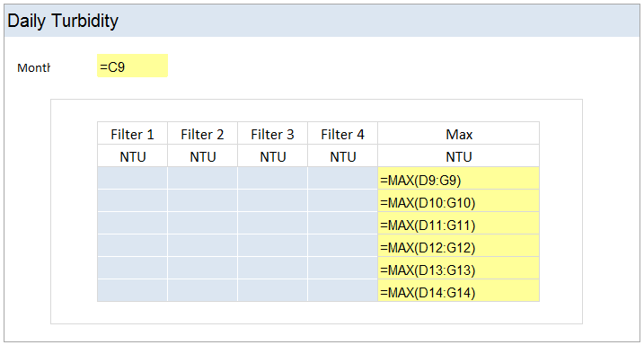This screenshot has width=644, height=345.
Task: Select the =MAX(D10:G10) formula cell
Action: click(459, 200)
